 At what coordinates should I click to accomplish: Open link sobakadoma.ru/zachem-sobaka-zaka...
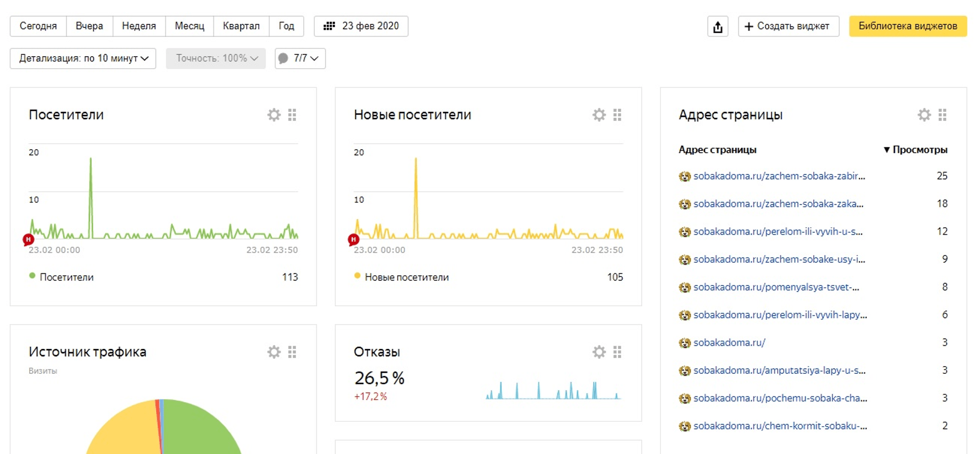[778, 204]
